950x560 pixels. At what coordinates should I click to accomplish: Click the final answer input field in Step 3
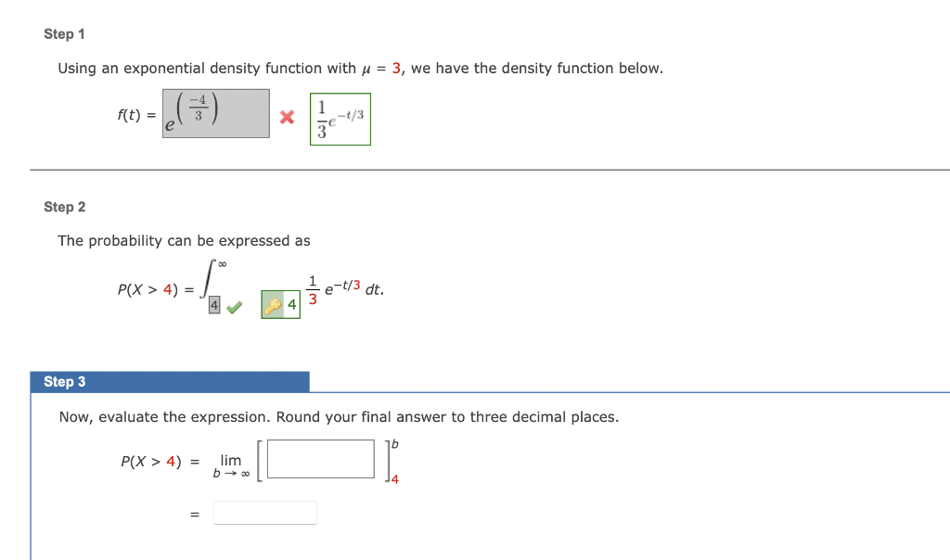click(x=265, y=512)
